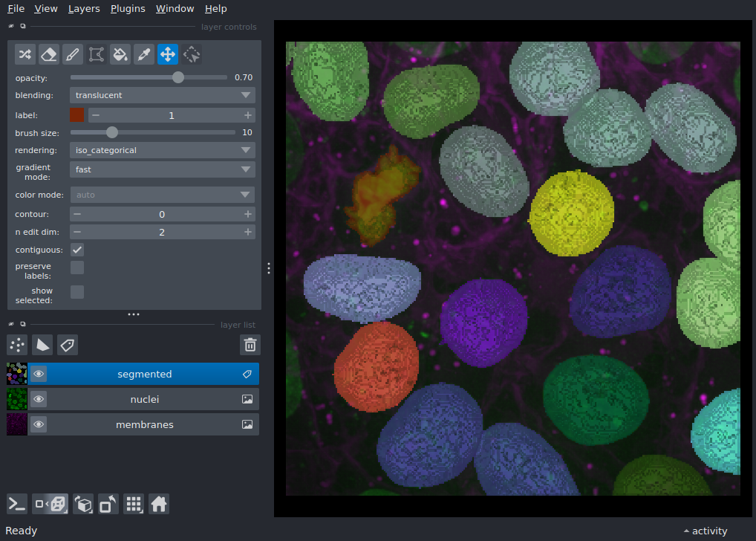Open the Layers menu

point(84,9)
